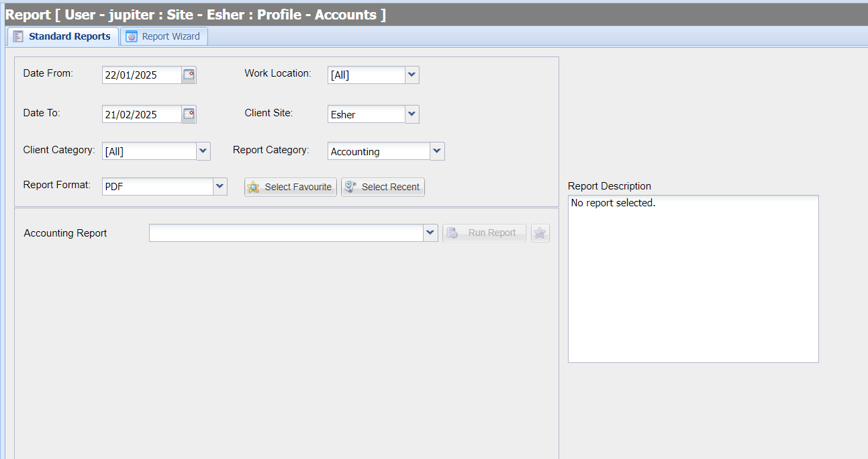Click the Client Site field showing Esher
This screenshot has height=459, width=868.
pos(367,114)
